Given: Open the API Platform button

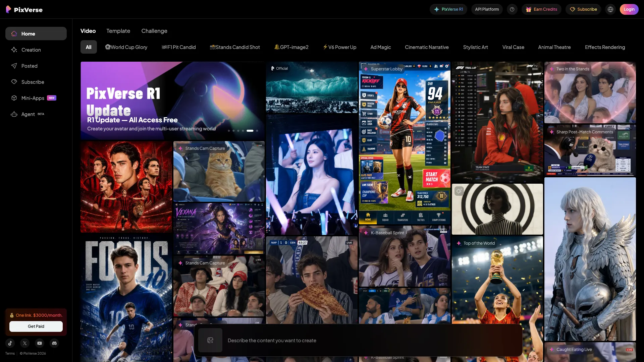Looking at the screenshot, I should coord(487,9).
